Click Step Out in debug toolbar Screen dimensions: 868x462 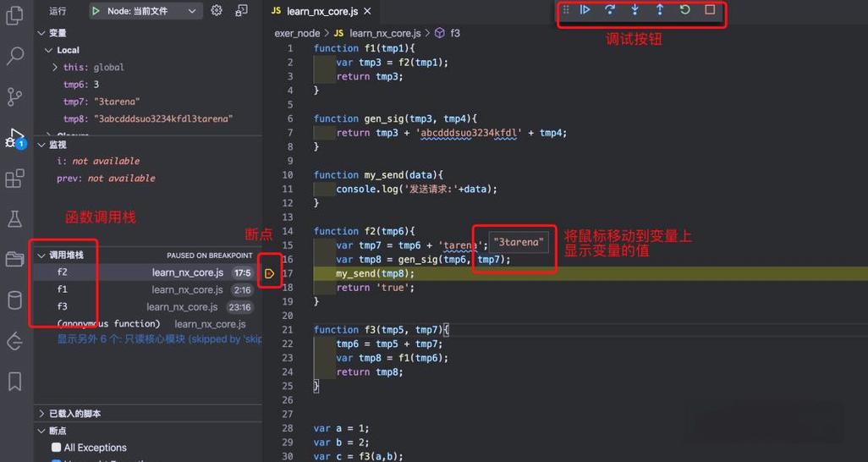(659, 10)
